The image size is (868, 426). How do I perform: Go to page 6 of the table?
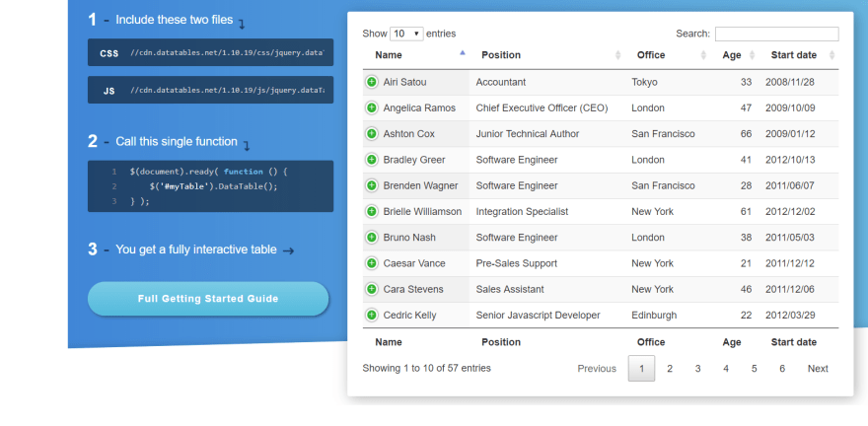click(782, 369)
